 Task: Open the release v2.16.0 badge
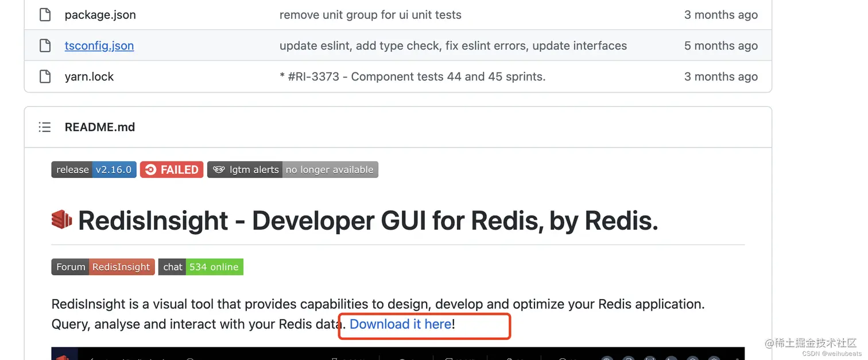(x=94, y=169)
